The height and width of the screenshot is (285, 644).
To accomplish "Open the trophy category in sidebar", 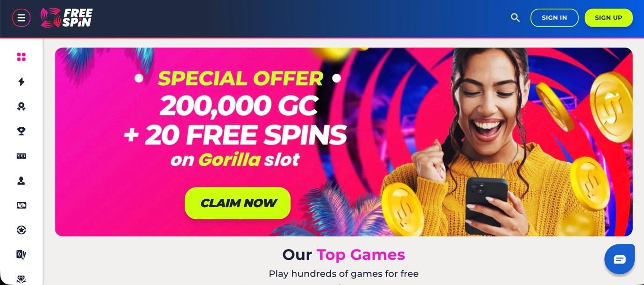I will (21, 131).
